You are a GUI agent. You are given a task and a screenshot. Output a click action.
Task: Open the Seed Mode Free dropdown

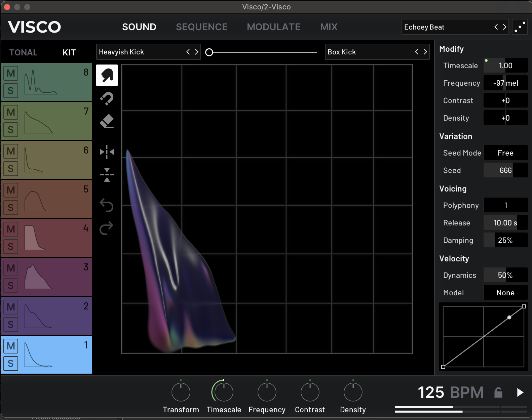point(505,153)
